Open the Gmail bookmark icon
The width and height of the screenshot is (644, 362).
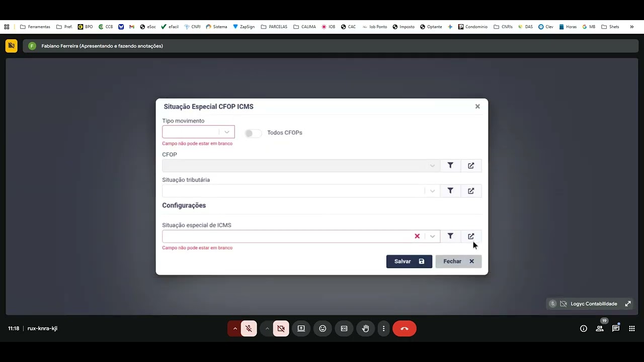click(x=132, y=27)
